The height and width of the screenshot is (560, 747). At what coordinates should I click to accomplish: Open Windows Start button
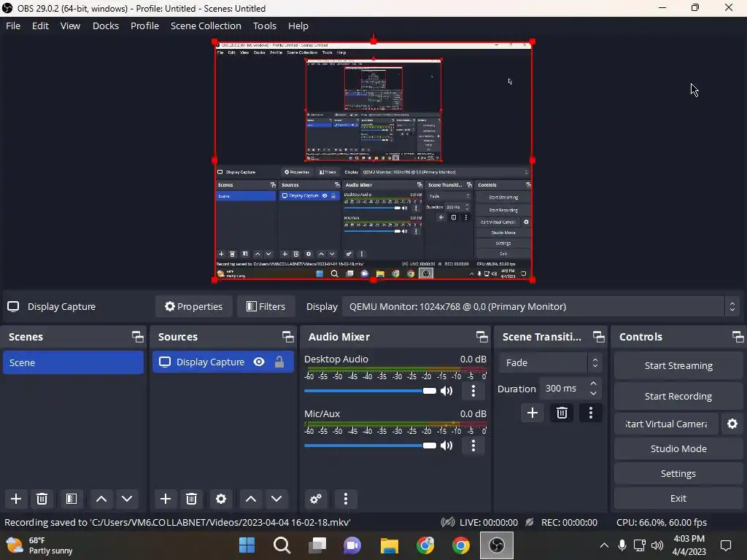pyautogui.click(x=247, y=545)
